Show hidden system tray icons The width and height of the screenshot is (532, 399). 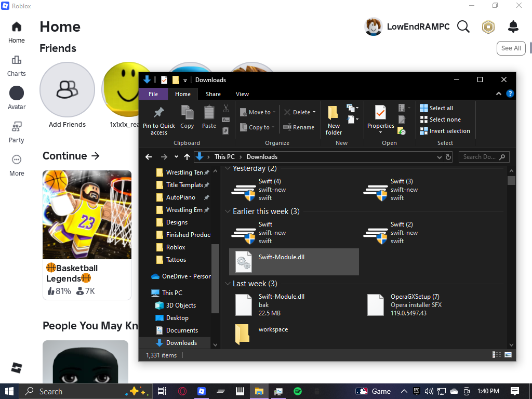tap(404, 391)
